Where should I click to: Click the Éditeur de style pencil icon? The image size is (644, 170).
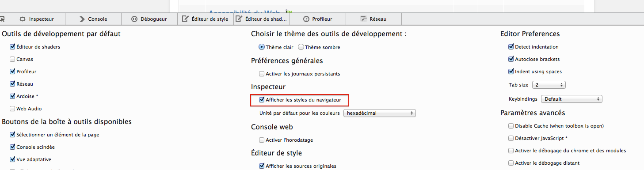coord(186,19)
